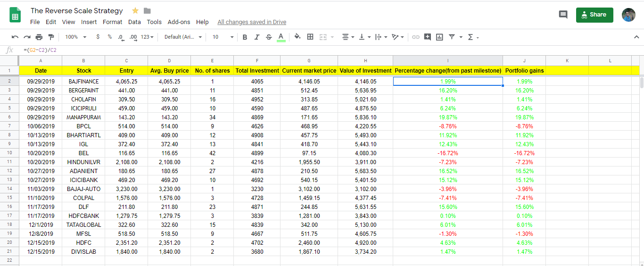This screenshot has height=266, width=644.
Task: Format as currency with dollar icon
Action: pyautogui.click(x=98, y=37)
